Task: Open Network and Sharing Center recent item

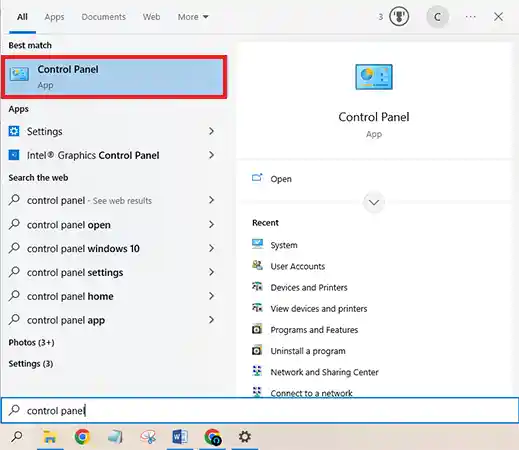Action: click(324, 372)
